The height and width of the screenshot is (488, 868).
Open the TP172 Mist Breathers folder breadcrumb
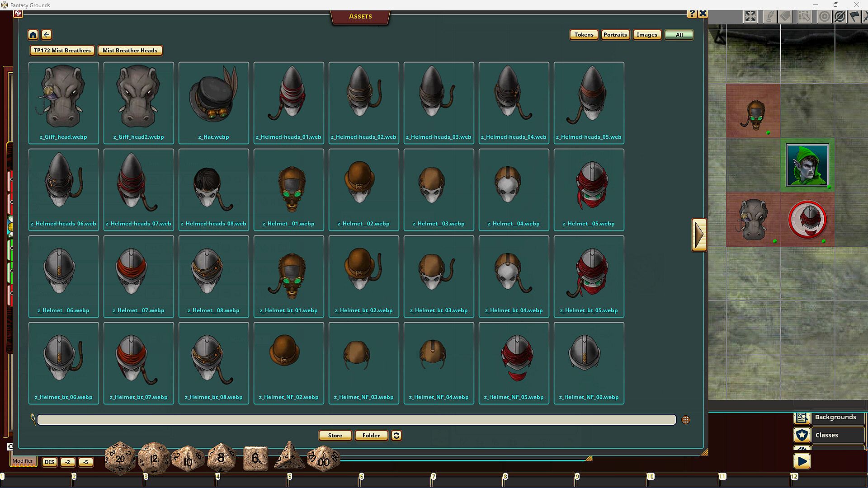(62, 51)
